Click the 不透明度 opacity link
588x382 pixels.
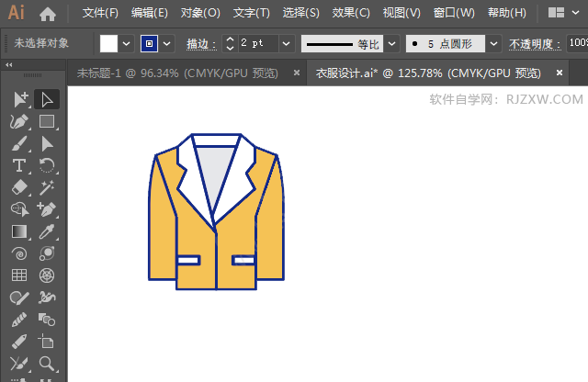(x=537, y=43)
